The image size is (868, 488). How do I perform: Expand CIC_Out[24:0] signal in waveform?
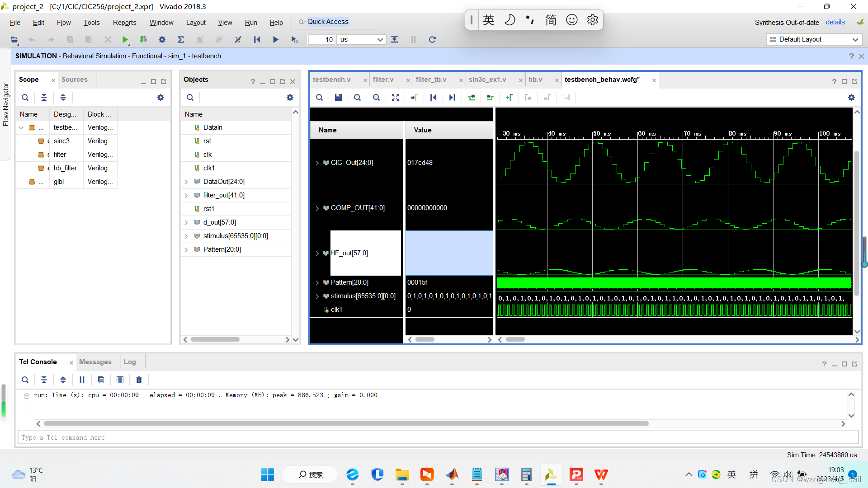click(317, 163)
